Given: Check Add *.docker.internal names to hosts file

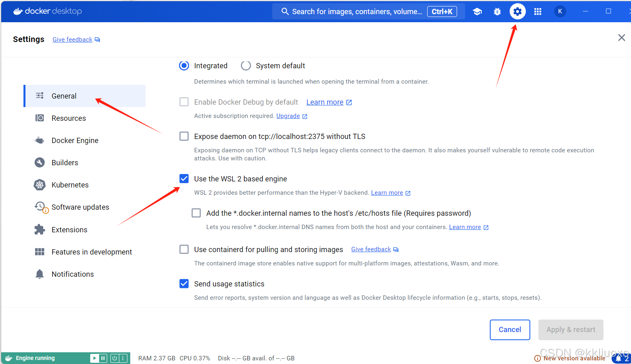Looking at the screenshot, I should tap(196, 213).
